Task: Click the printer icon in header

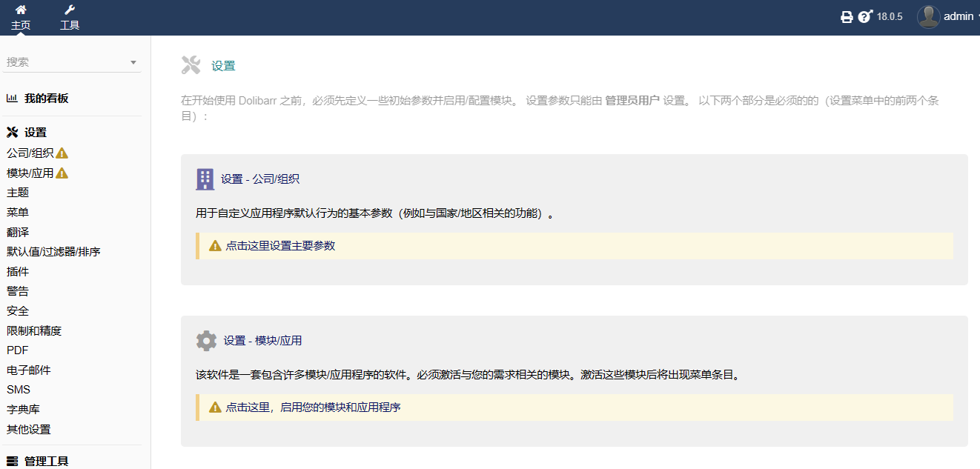Action: (847, 17)
